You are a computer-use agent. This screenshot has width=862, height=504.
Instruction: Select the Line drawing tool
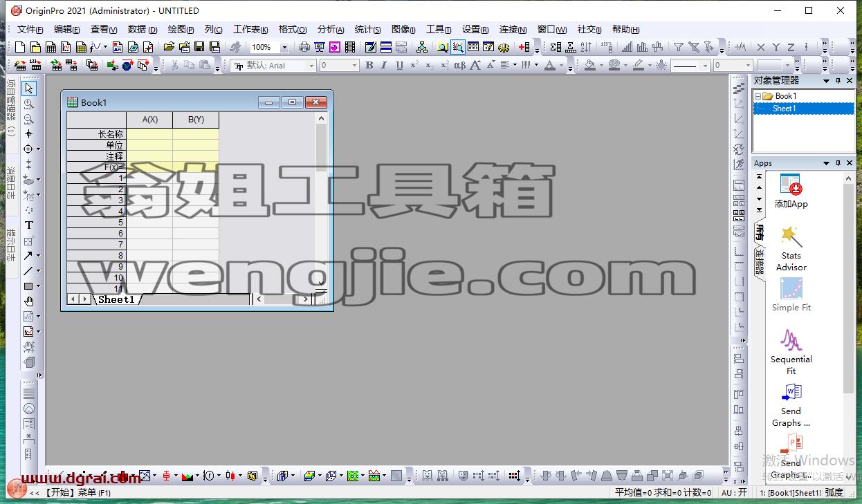click(x=28, y=271)
